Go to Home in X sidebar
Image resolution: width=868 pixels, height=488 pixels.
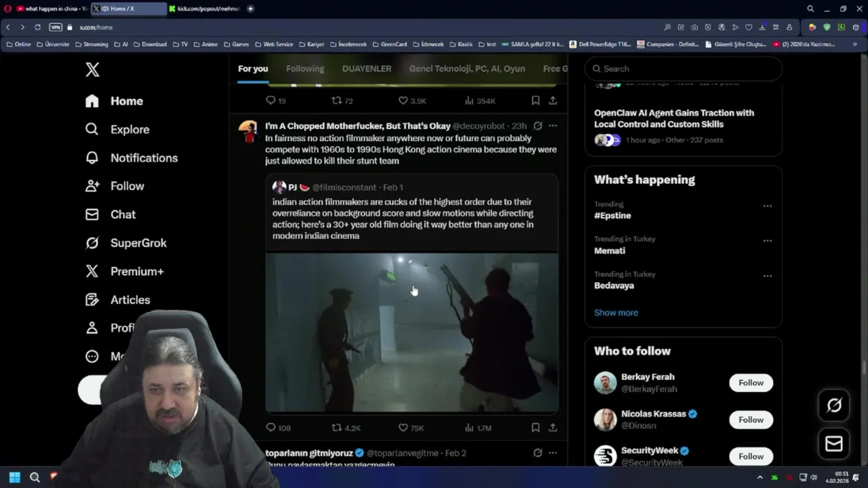pos(114,101)
